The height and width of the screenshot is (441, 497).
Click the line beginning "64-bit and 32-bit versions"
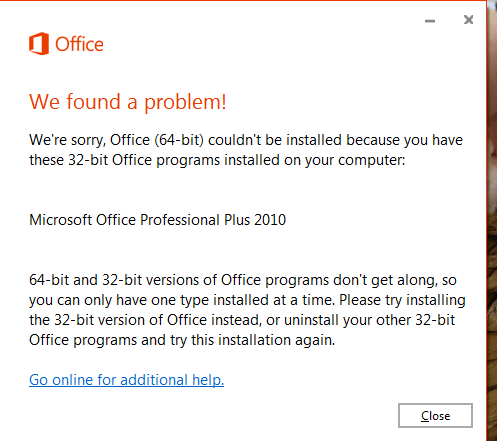click(x=243, y=280)
